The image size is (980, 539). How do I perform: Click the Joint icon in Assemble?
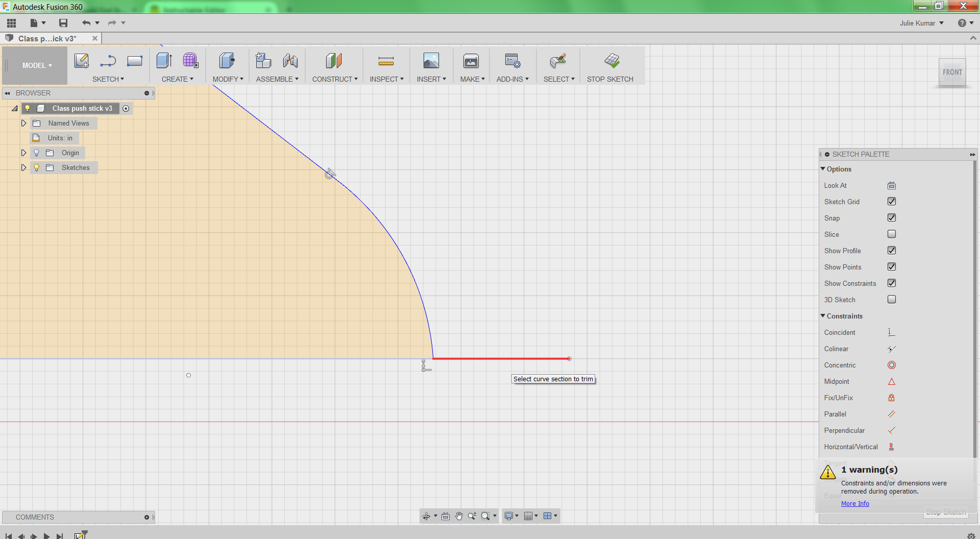(290, 61)
